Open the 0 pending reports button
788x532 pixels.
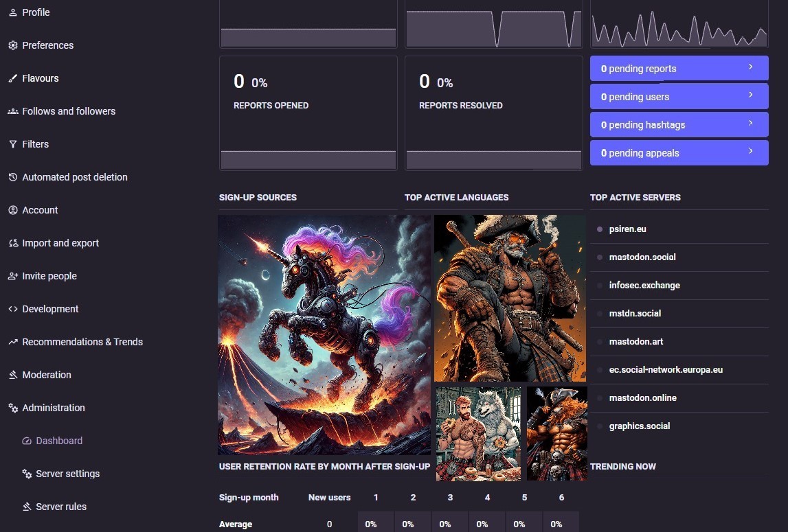pyautogui.click(x=679, y=69)
